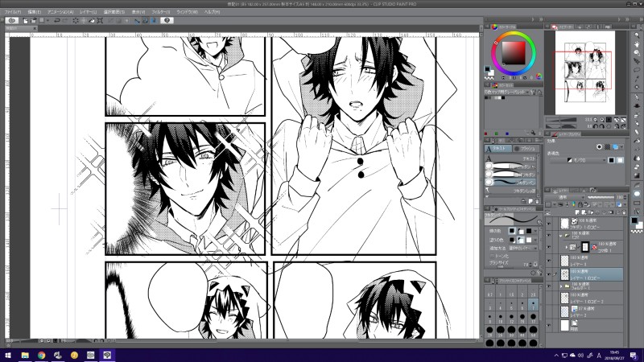The image size is (644, 362).
Task: Select the Fill bucket tool
Action: coord(637,141)
